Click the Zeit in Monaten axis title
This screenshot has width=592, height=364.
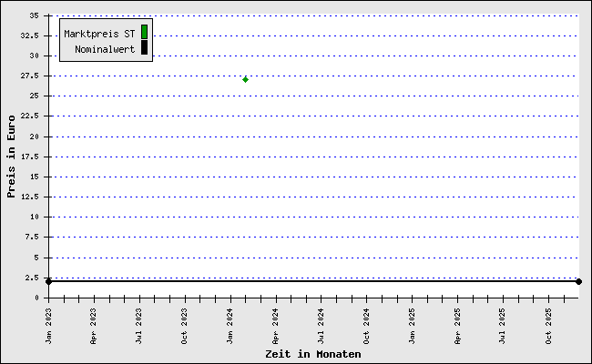[312, 354]
